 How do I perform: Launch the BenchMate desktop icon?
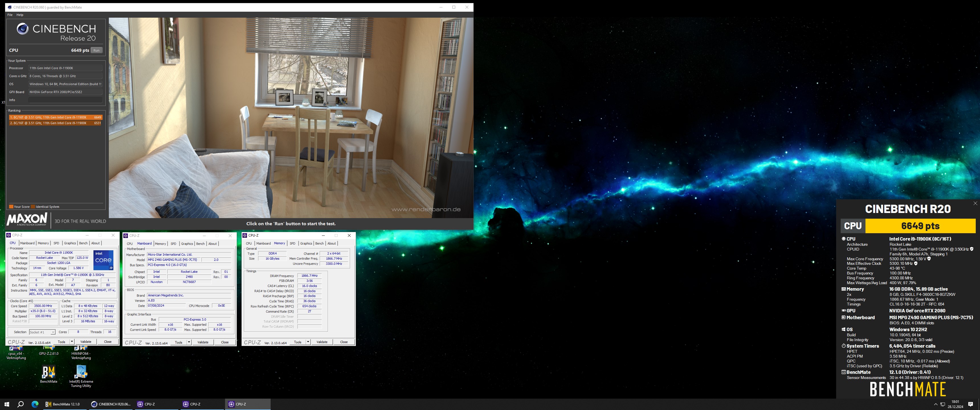pos(49,374)
